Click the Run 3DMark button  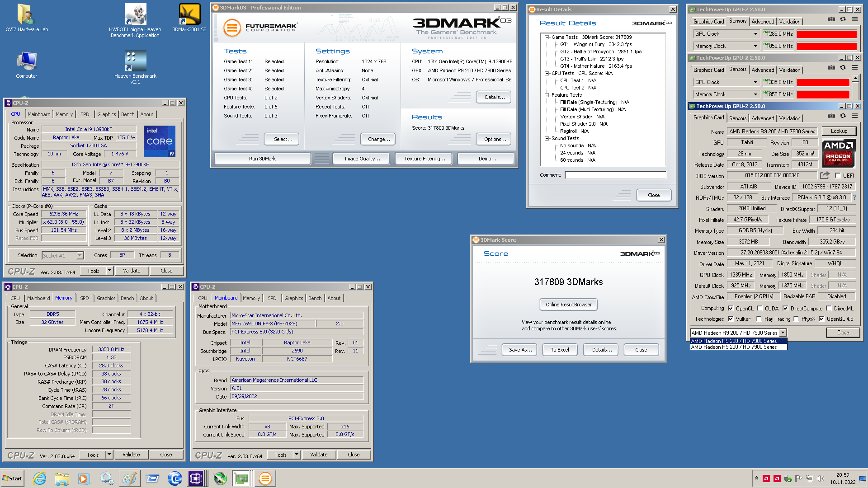pos(262,159)
